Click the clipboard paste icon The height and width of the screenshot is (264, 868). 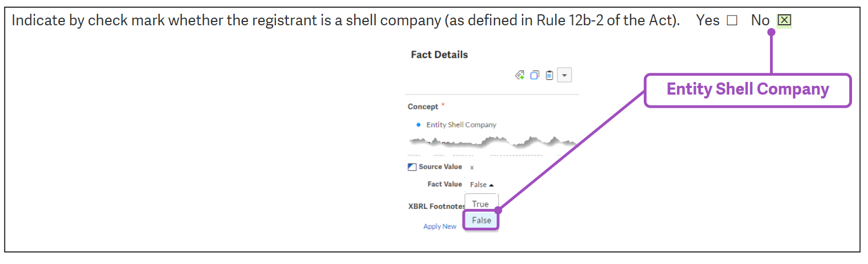[x=549, y=75]
